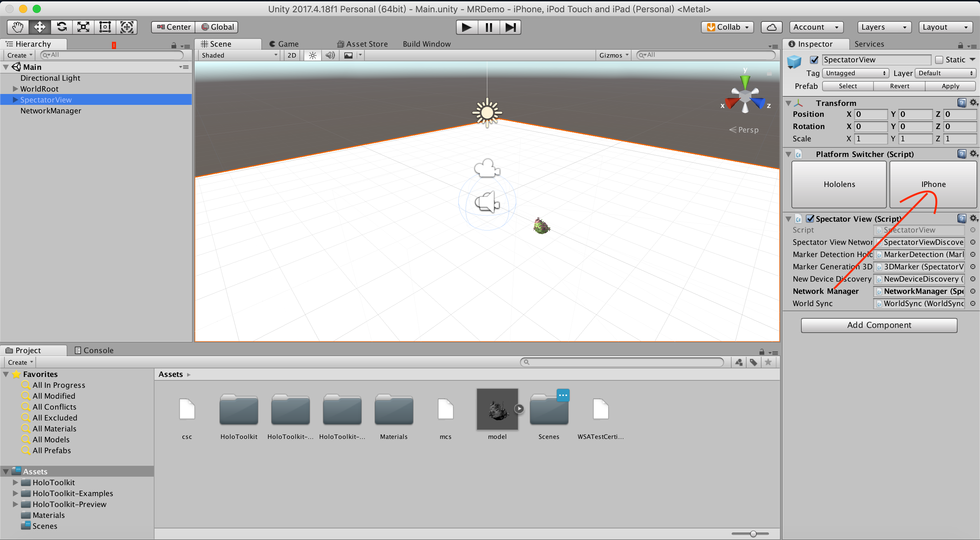The height and width of the screenshot is (540, 980).
Task: Click search by type icon in Project
Action: point(739,362)
